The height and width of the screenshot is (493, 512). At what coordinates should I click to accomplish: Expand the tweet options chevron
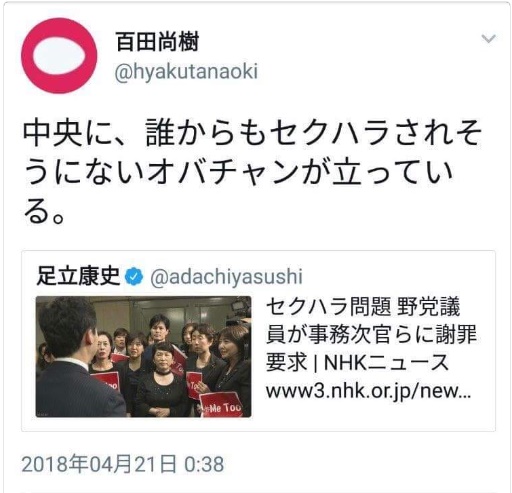[x=488, y=39]
